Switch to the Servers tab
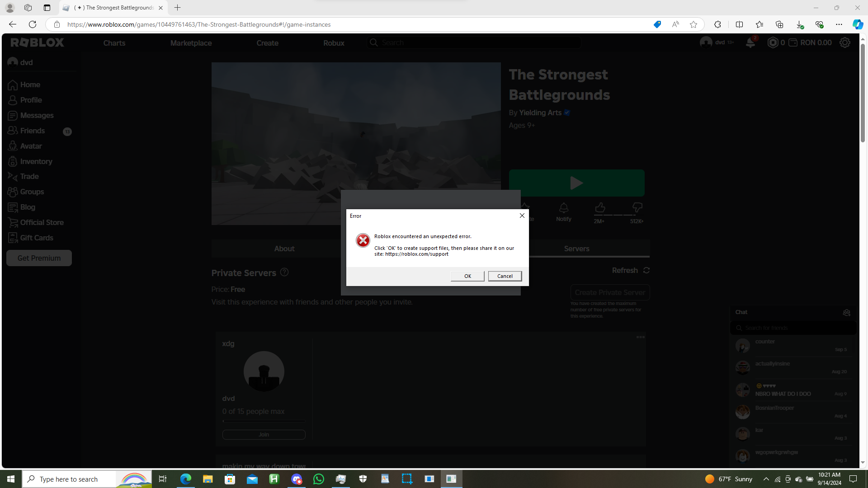868x488 pixels. (576, 249)
